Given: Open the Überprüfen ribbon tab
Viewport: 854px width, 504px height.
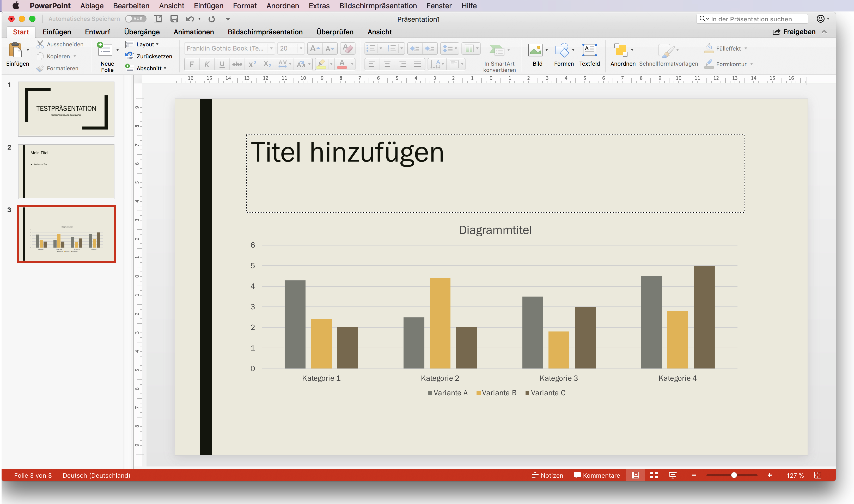Looking at the screenshot, I should (335, 32).
